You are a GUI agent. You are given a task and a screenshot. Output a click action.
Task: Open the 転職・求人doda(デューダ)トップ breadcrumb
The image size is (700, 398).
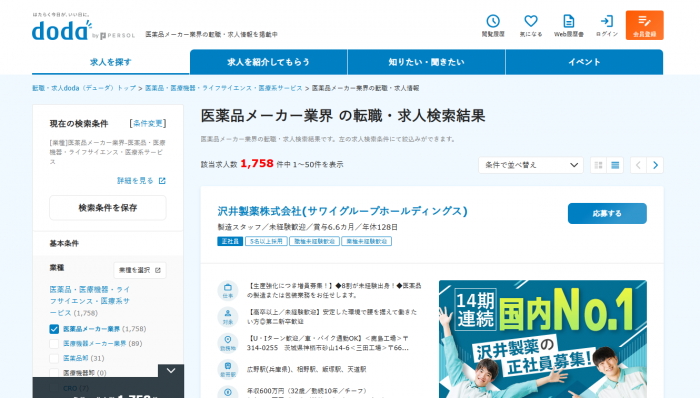point(84,88)
